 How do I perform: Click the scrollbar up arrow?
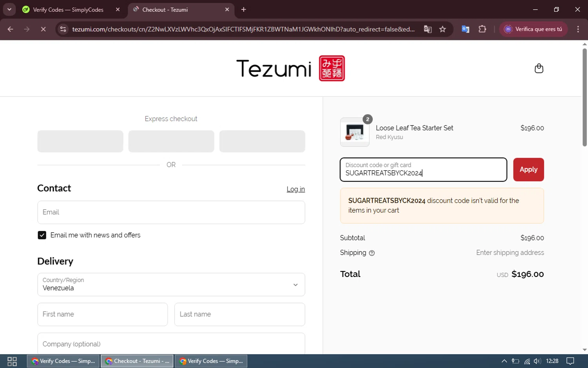[584, 44]
